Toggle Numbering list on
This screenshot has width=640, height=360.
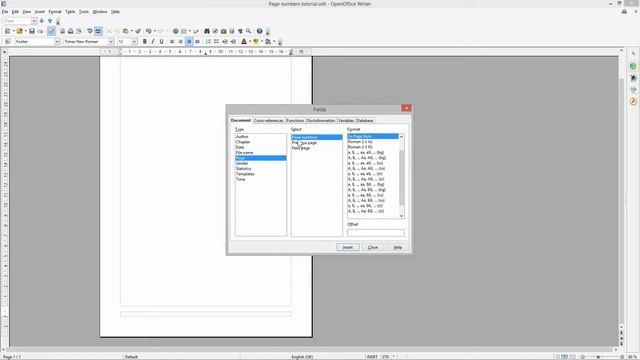point(208,42)
